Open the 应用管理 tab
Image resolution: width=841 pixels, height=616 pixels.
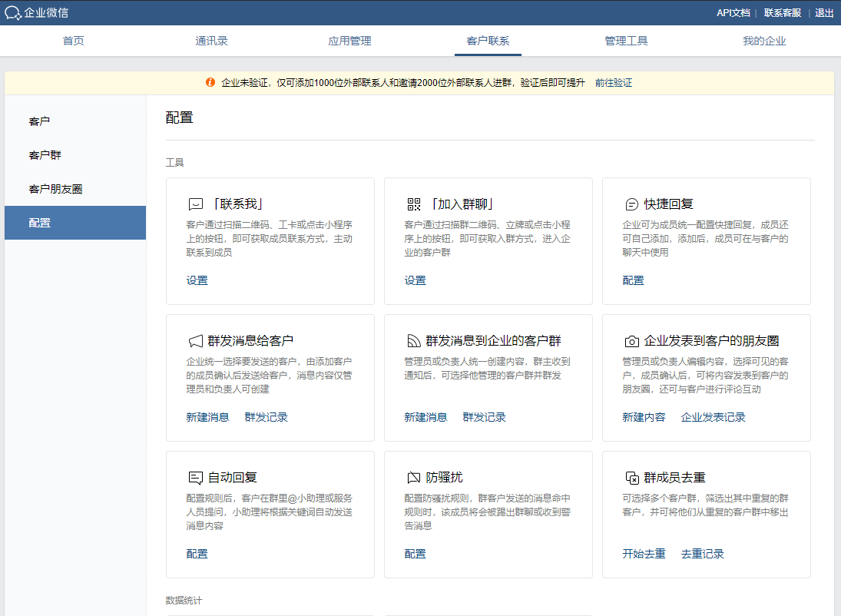(x=349, y=41)
